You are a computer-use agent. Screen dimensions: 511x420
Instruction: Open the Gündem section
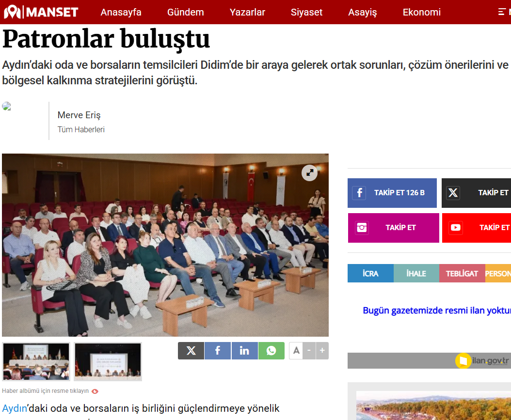(185, 12)
